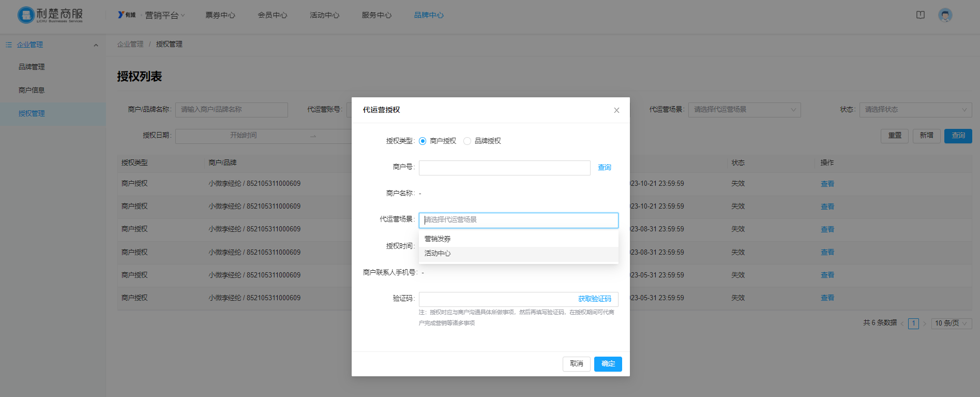Open the 票券中心 top menu
The height and width of the screenshot is (397, 980).
[x=220, y=15]
